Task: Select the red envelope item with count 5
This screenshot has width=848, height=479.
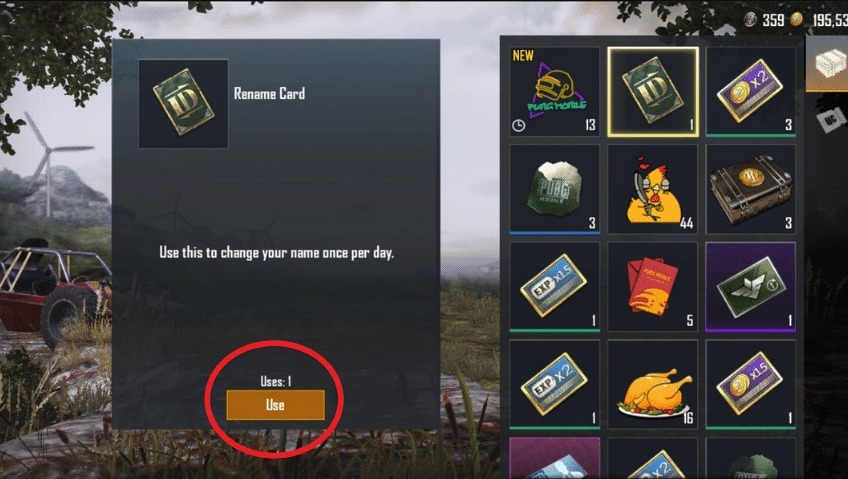Action: point(653,287)
